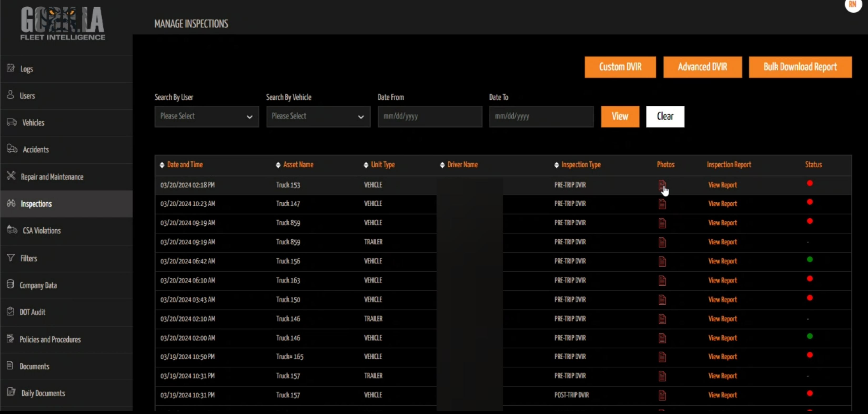The height and width of the screenshot is (414, 868).
Task: Click the Date and Time sort arrows
Action: point(162,165)
